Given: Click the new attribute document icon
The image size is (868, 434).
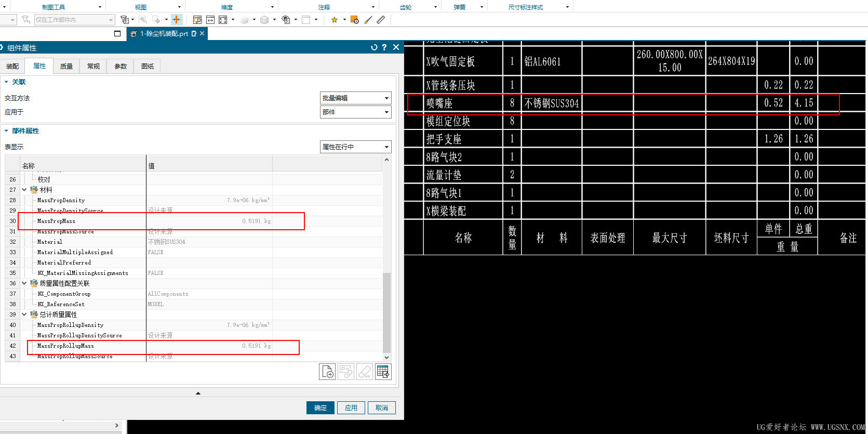Looking at the screenshot, I should coord(327,372).
